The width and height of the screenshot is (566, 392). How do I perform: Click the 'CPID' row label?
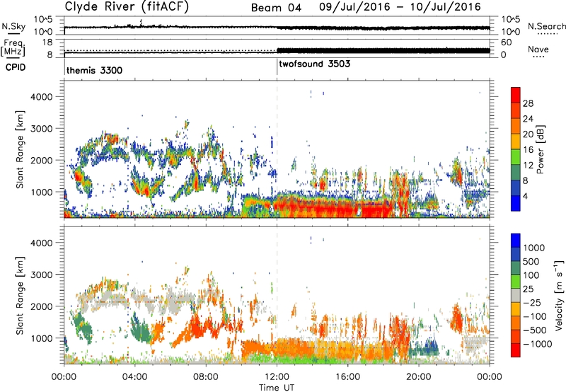pyautogui.click(x=16, y=67)
